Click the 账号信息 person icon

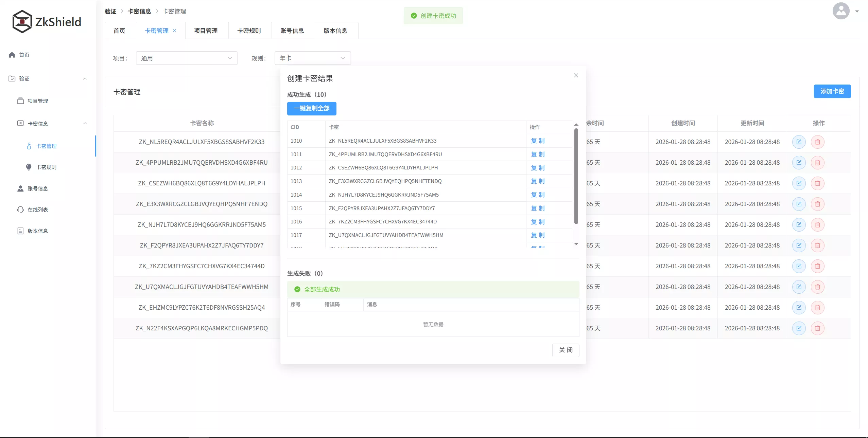click(x=20, y=189)
